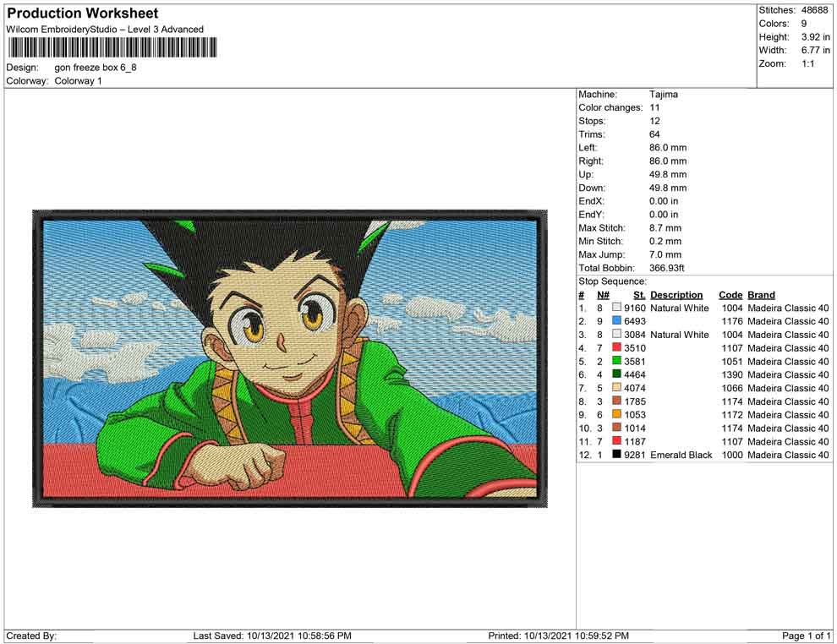Select the Height value 3.92 in
The height and width of the screenshot is (644, 837).
coord(815,37)
